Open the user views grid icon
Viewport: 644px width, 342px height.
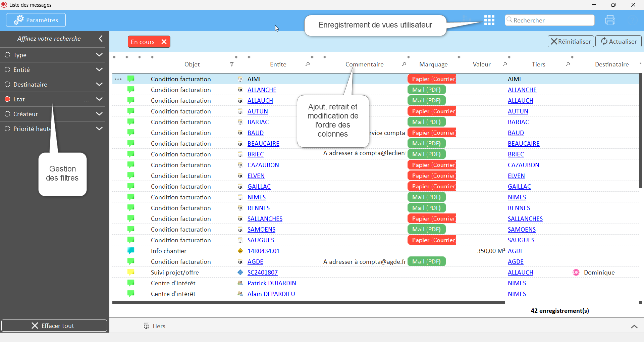coord(489,20)
